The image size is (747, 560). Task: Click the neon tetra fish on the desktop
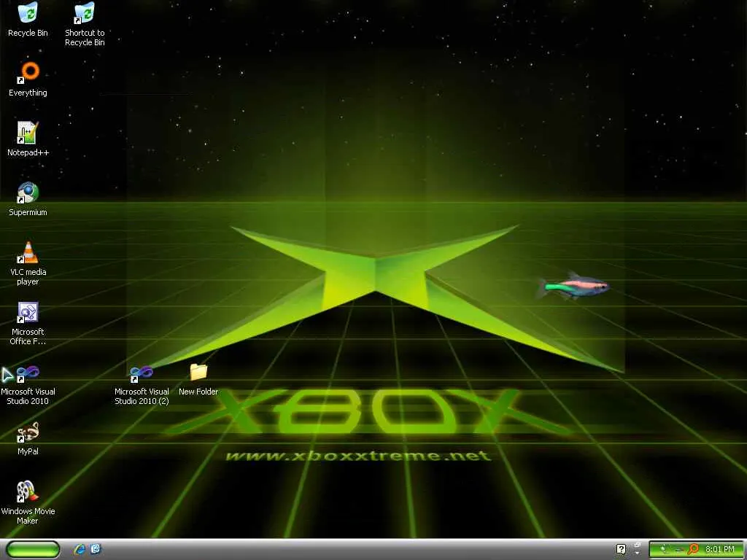tap(573, 286)
